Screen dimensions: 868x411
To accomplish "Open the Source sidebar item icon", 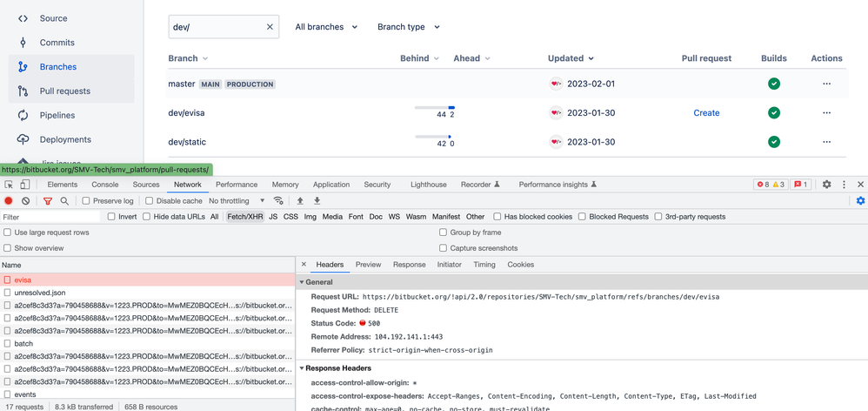I will tap(23, 18).
